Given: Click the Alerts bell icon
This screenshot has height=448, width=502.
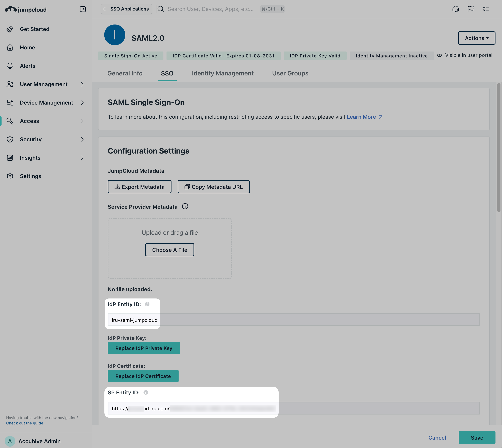Looking at the screenshot, I should click(x=10, y=66).
